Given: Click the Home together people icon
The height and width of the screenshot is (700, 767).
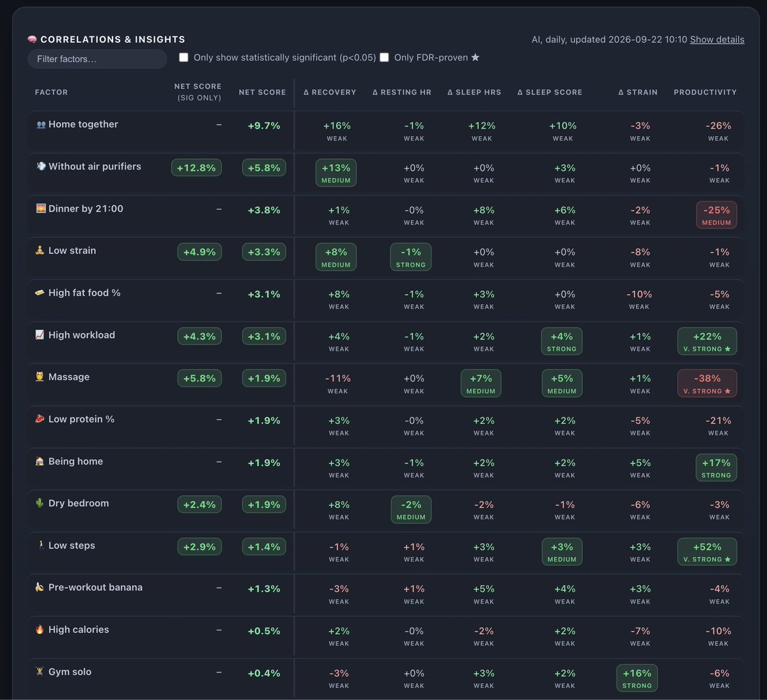Looking at the screenshot, I should pyautogui.click(x=41, y=125).
